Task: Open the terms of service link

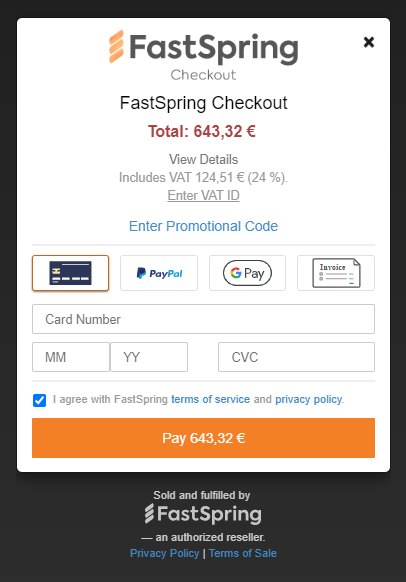Action: 210,399
